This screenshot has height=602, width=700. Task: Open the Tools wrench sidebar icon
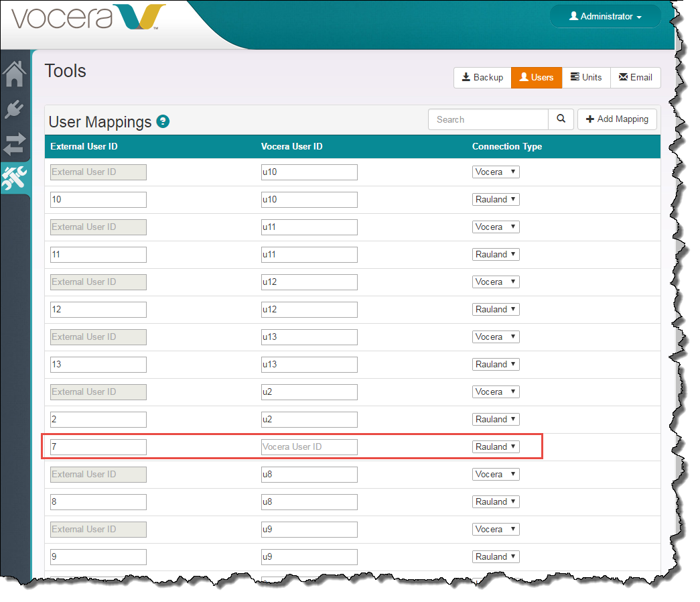[14, 178]
